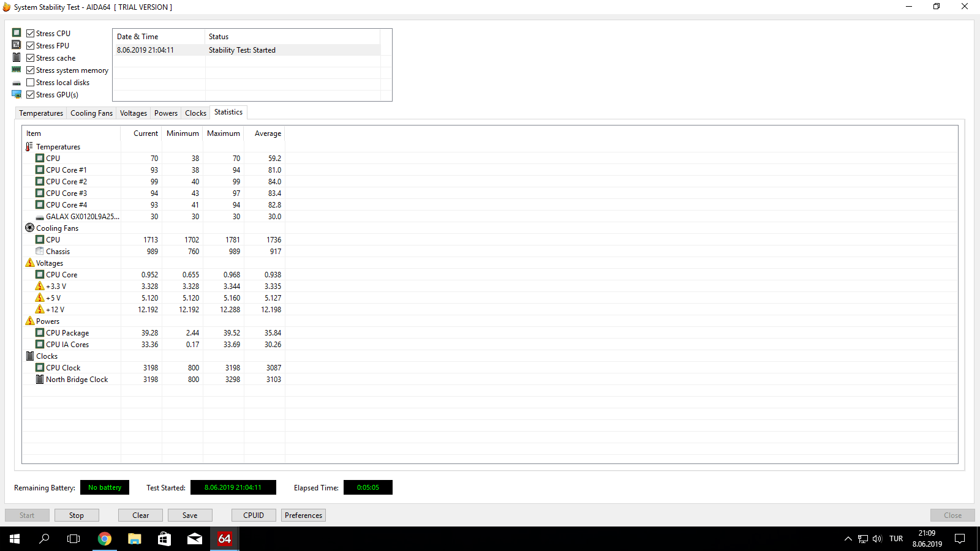Uncheck the Stress cache checkbox
980x551 pixels.
pyautogui.click(x=30, y=58)
